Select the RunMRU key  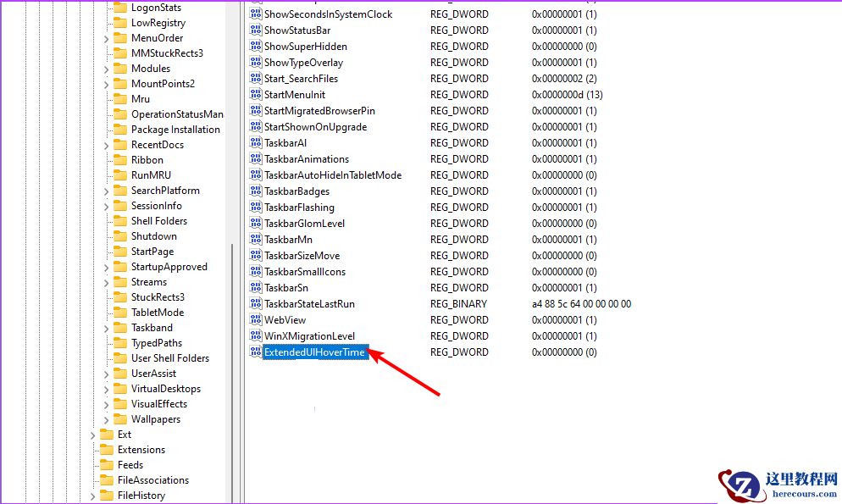151,175
